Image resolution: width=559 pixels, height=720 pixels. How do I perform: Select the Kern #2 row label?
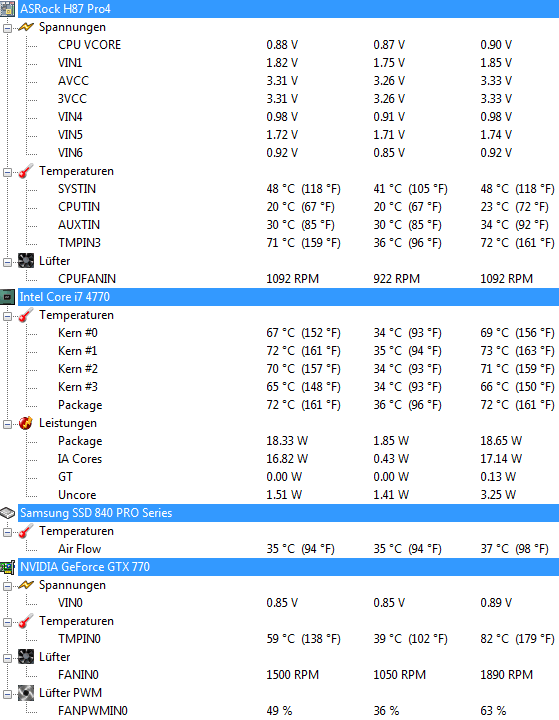[78, 369]
